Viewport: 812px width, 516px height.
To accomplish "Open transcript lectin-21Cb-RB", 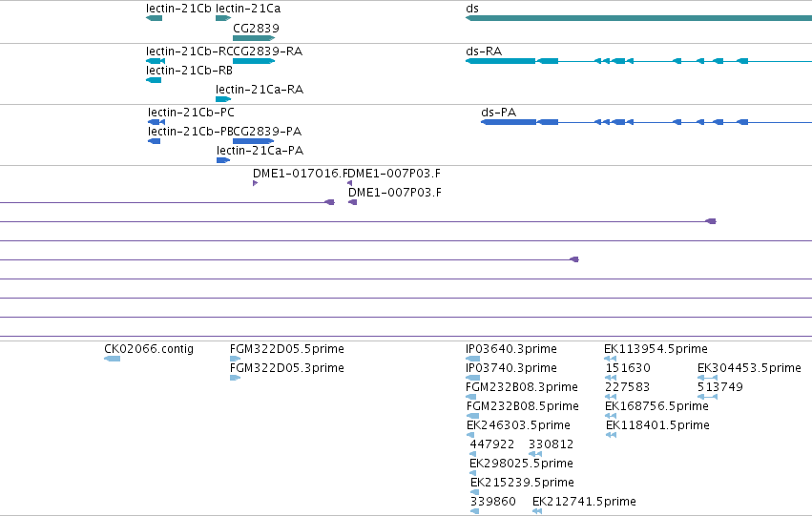I will click(x=154, y=80).
